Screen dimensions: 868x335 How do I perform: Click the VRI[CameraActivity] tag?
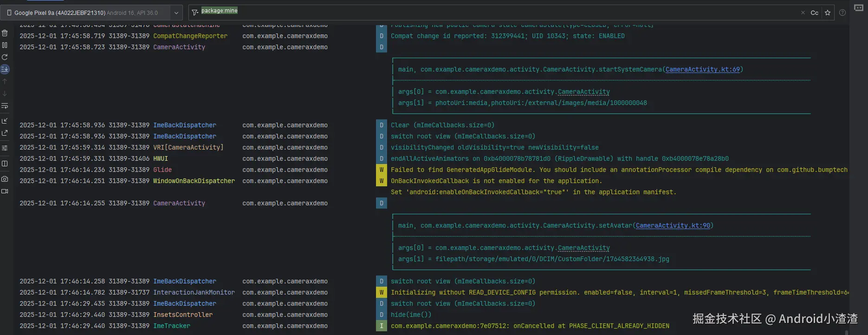pyautogui.click(x=188, y=147)
